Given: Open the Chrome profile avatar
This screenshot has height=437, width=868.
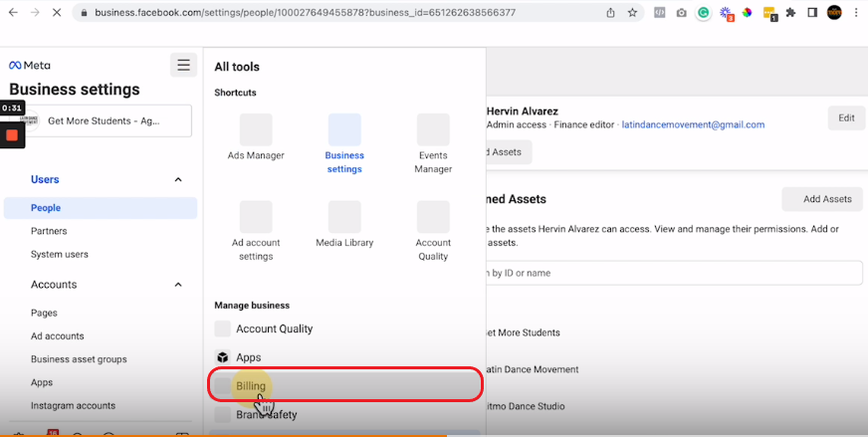Looking at the screenshot, I should coord(834,12).
